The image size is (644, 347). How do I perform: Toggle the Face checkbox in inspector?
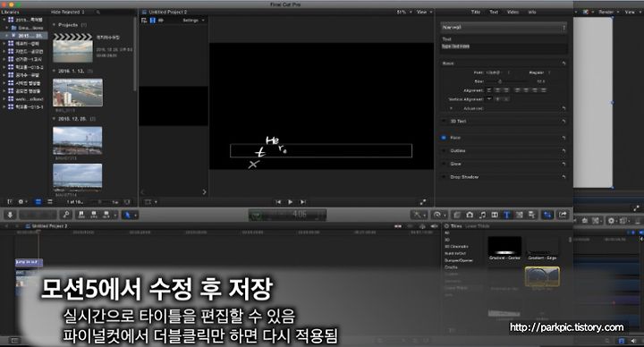tap(444, 138)
